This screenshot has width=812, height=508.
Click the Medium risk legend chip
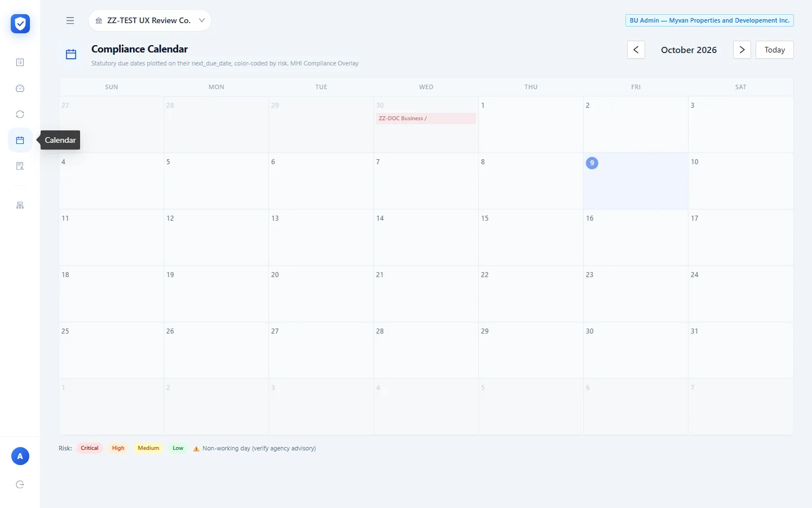pyautogui.click(x=148, y=448)
